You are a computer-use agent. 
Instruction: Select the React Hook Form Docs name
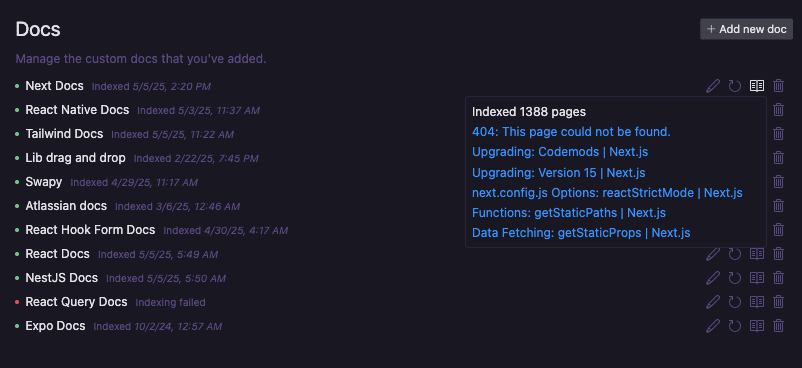(91, 230)
